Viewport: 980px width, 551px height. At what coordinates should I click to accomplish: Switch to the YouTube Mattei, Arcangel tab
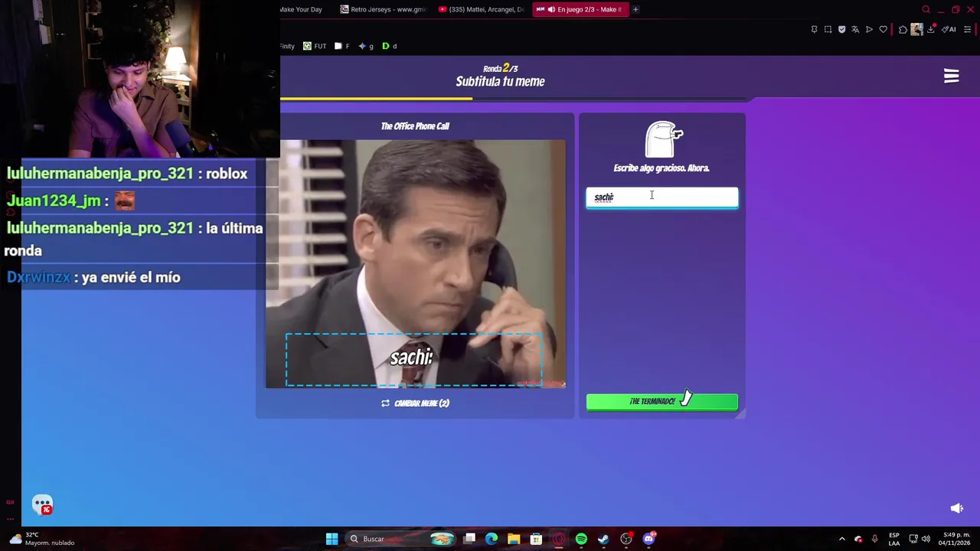481,9
